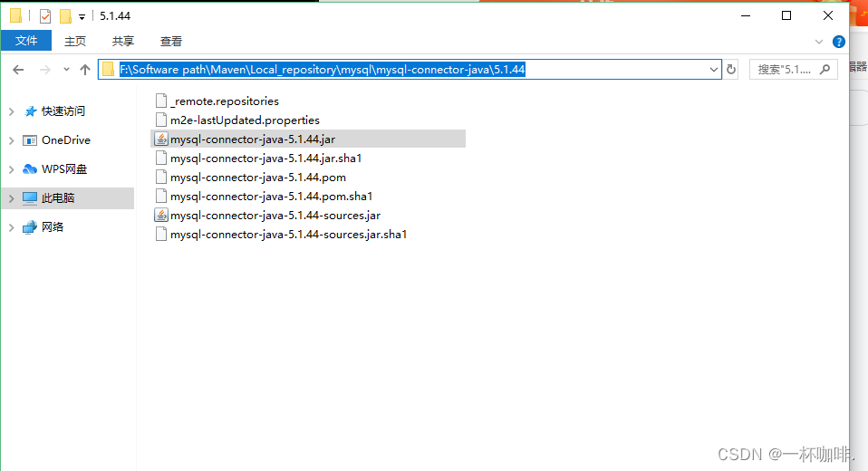868x471 pixels.
Task: Click the Properties checkmark icon in title bar
Action: pyautogui.click(x=45, y=16)
